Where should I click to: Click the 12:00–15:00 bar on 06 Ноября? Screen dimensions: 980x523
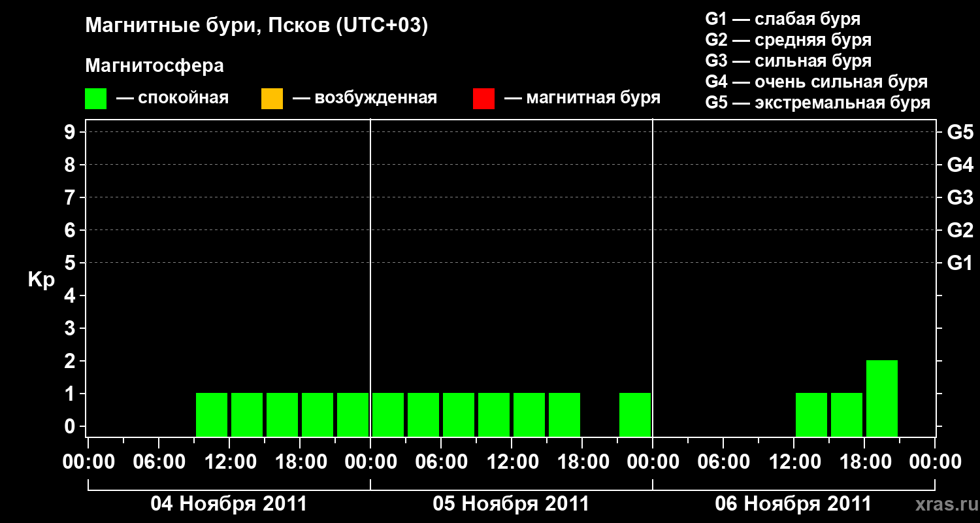coord(811,414)
